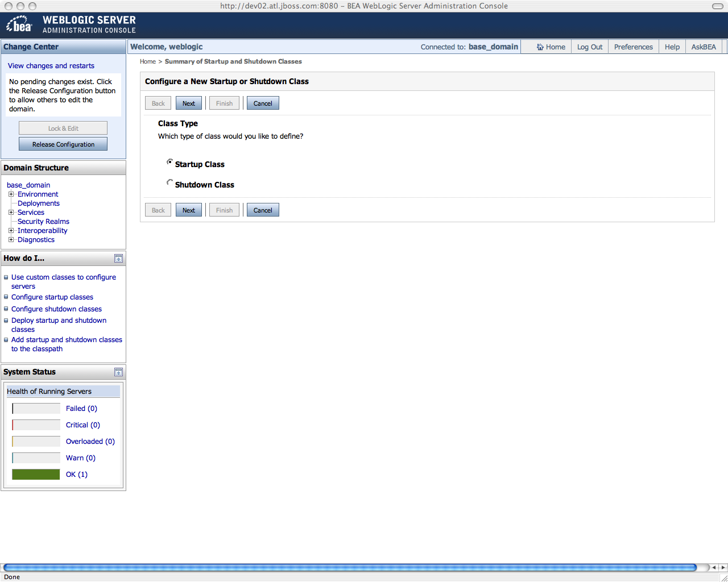Screen dimensions: 728x582
Task: Click the top Cancel button
Action: pyautogui.click(x=263, y=103)
